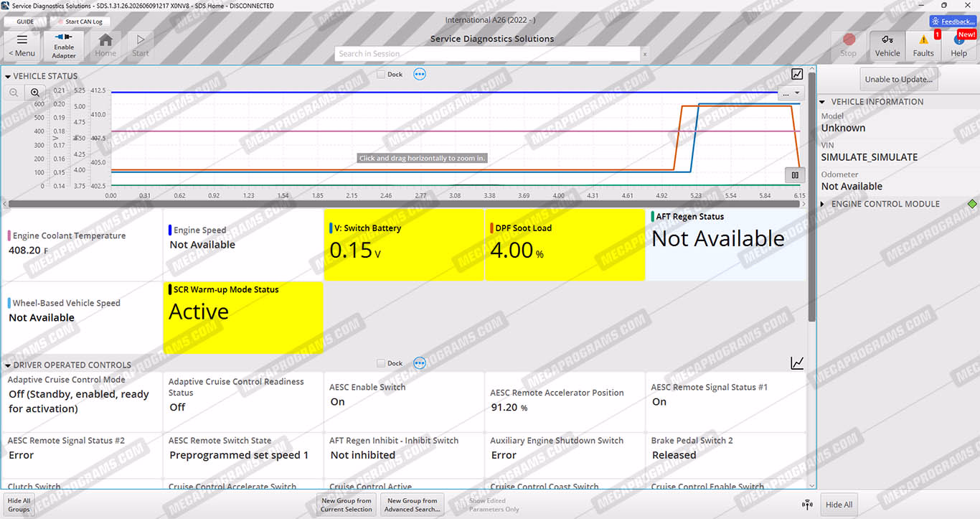Toggle Dock checkbox for Vehicle Status

381,74
